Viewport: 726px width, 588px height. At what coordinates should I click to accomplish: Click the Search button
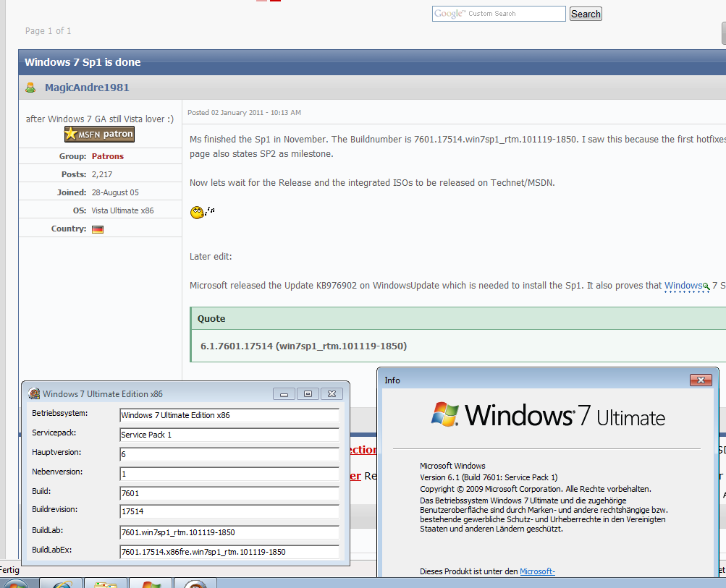pyautogui.click(x=586, y=14)
